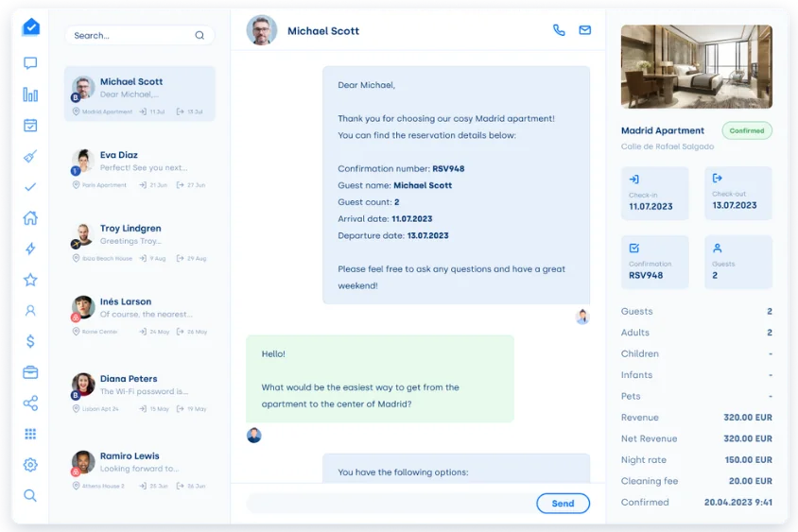Screen dimensions: 798x532
Task: Click the Confirmed status badge
Action: [747, 130]
